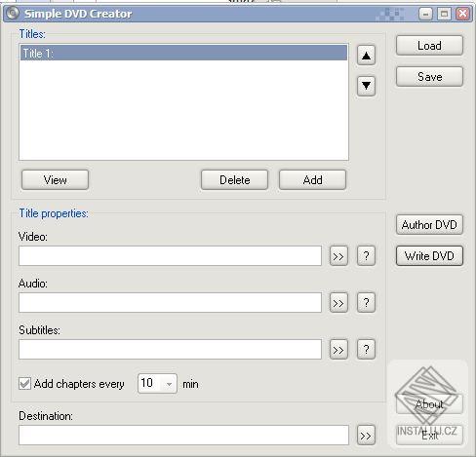Click the Author DVD button
The image size is (476, 457).
(x=429, y=225)
